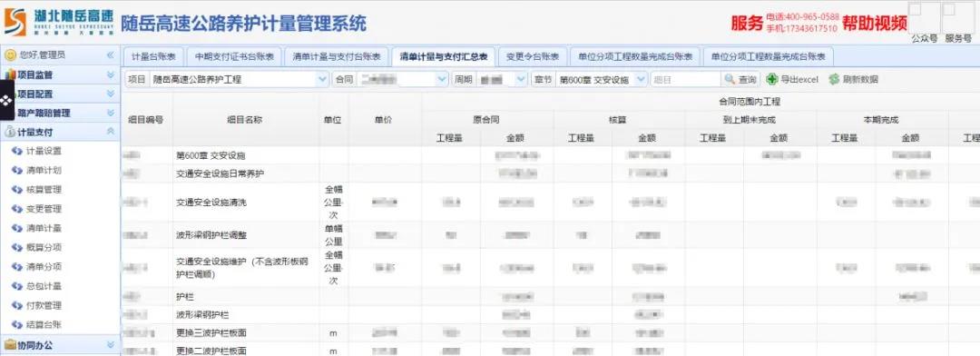The image size is (980, 356).
Task: Click the 核算 column group header
Action: [618, 120]
